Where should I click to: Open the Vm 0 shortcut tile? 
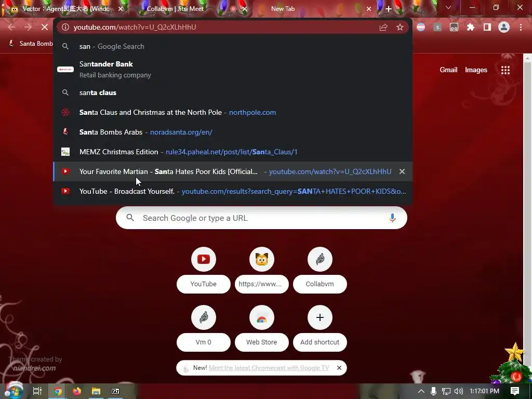click(x=203, y=328)
